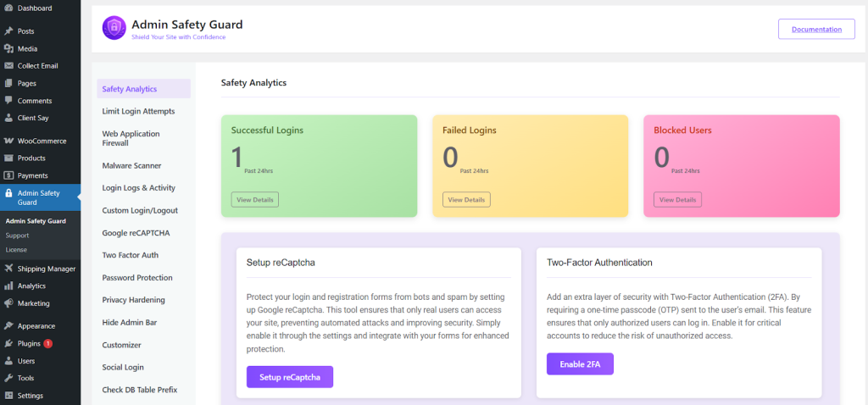The image size is (868, 405).
Task: Click the Client Say person icon
Action: 8,118
